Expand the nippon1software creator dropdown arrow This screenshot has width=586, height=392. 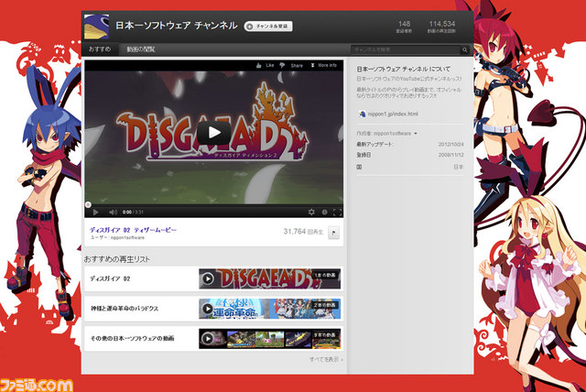click(x=416, y=134)
